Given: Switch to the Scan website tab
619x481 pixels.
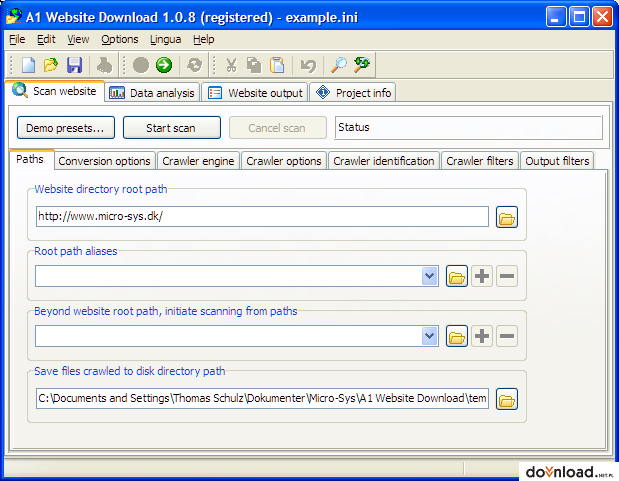Looking at the screenshot, I should (x=55, y=91).
